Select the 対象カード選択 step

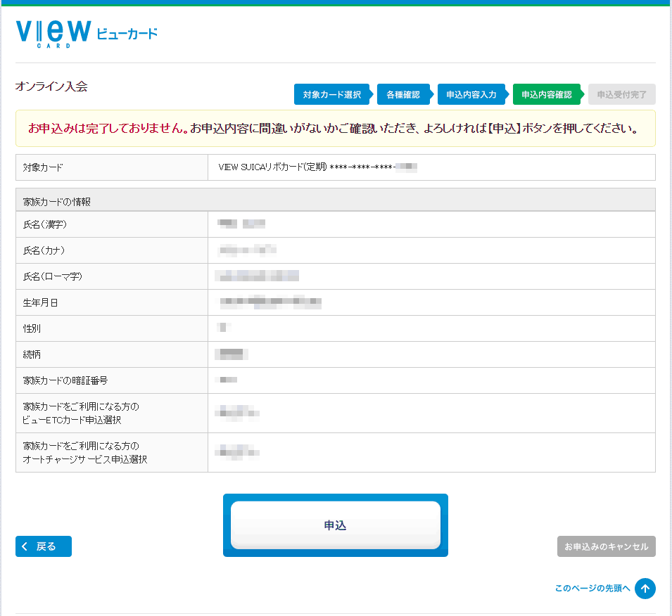pos(331,94)
